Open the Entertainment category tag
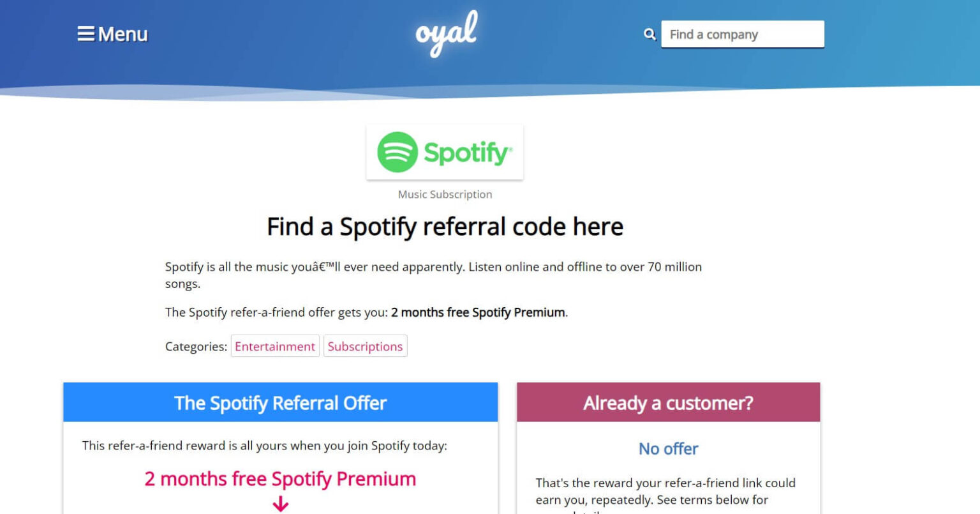 coord(275,346)
